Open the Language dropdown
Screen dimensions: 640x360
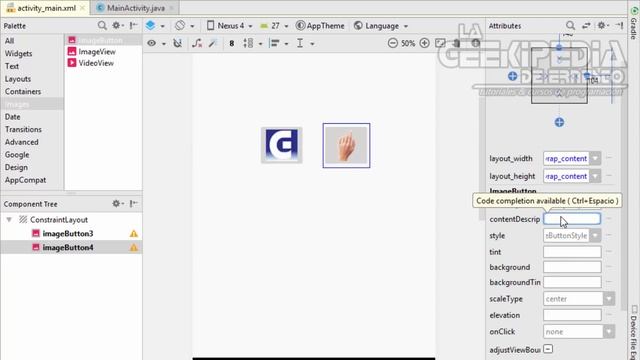[381, 26]
